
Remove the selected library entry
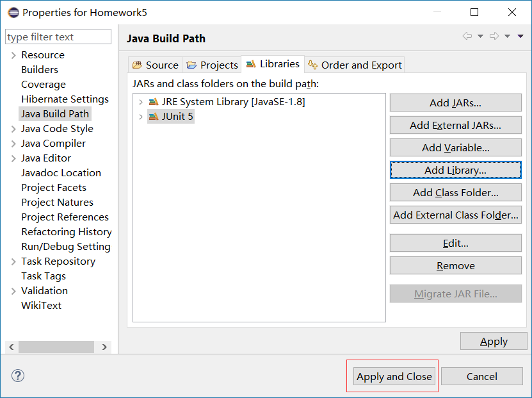click(x=455, y=265)
